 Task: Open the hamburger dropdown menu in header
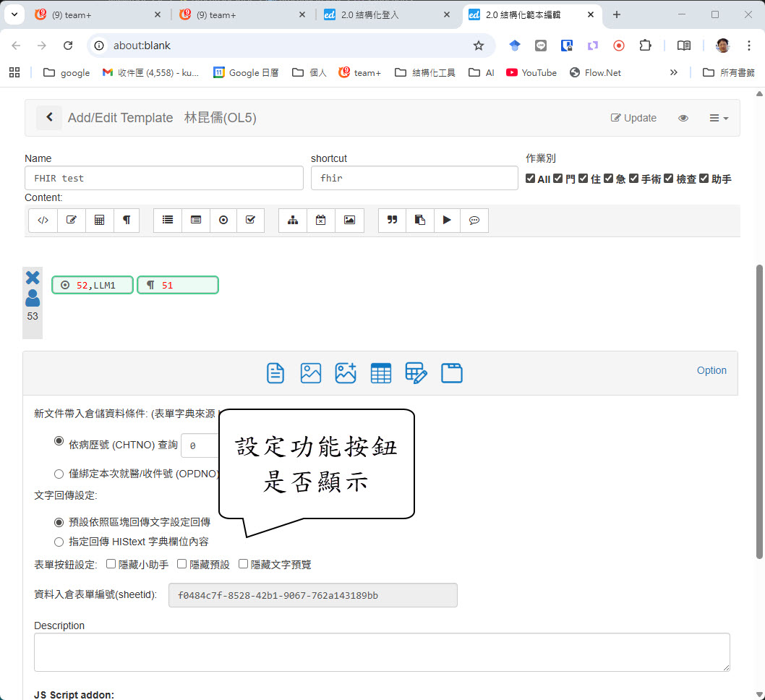pos(718,118)
